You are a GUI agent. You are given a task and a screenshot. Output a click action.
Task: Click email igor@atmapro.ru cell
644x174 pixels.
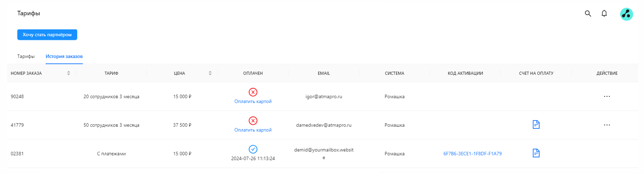324,97
